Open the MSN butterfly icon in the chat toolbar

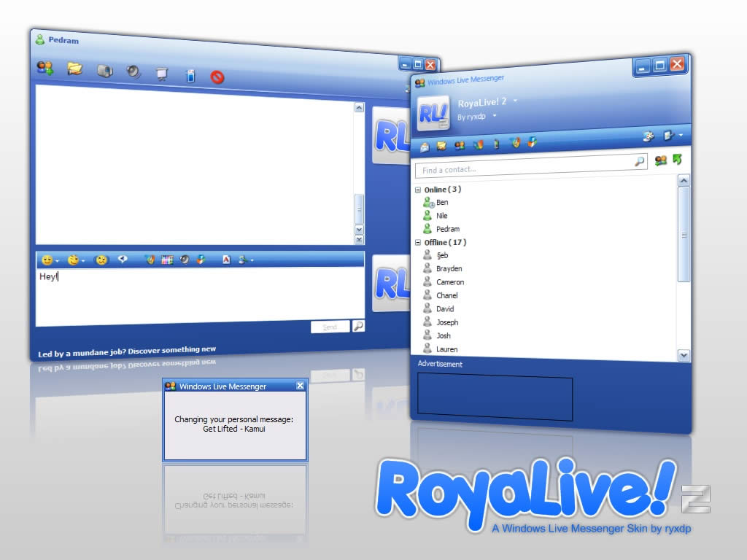tap(150, 260)
